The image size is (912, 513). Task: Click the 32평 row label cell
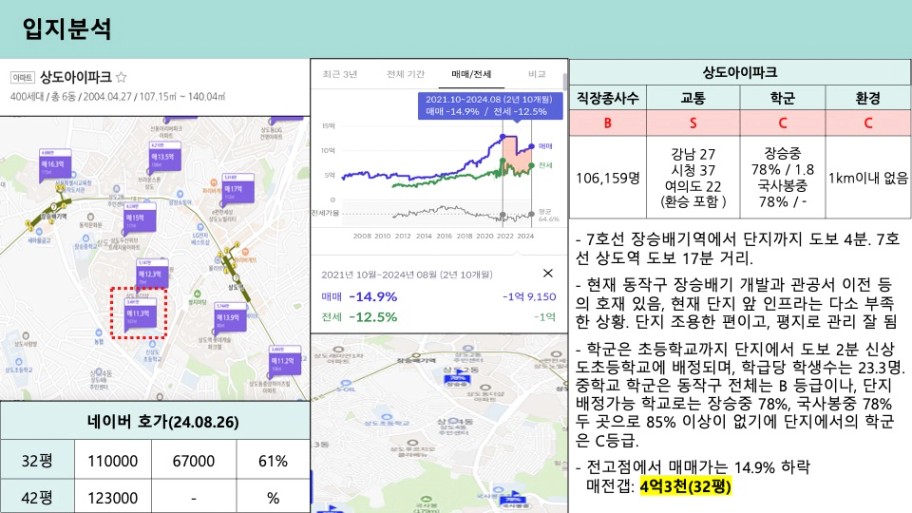pyautogui.click(x=37, y=461)
